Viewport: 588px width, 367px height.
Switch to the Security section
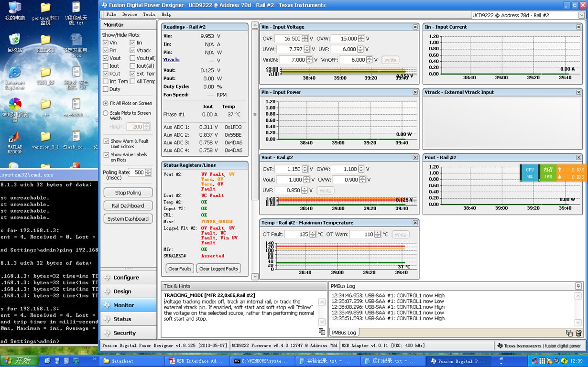click(x=128, y=333)
